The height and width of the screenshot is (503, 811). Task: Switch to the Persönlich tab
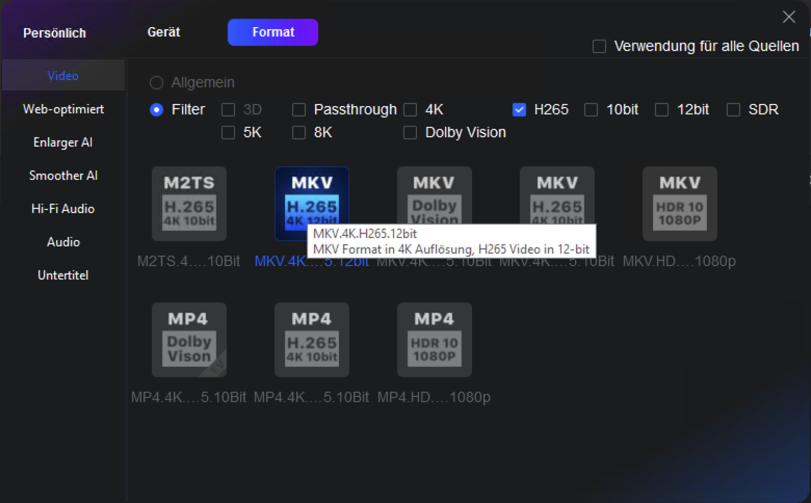pyautogui.click(x=54, y=33)
